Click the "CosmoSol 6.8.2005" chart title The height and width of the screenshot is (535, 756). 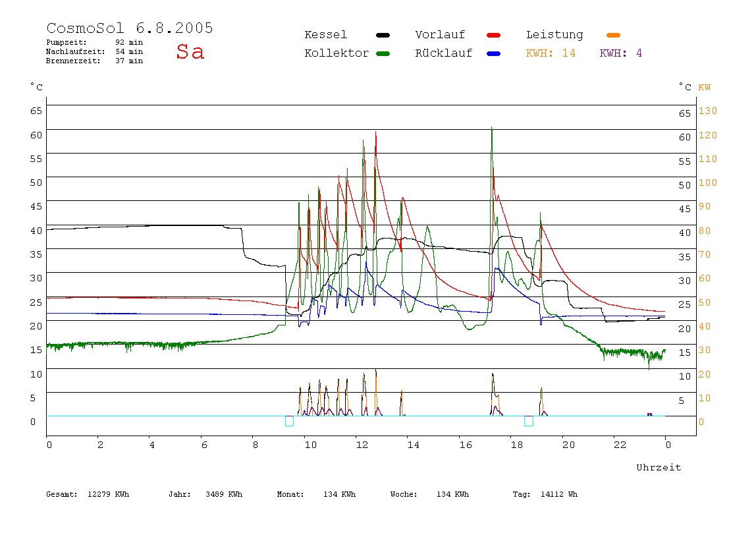tap(130, 28)
